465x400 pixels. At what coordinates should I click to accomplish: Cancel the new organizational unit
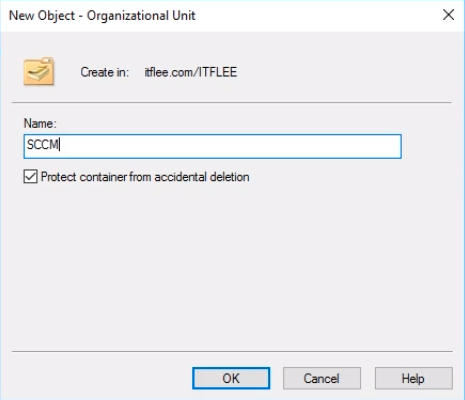point(322,378)
